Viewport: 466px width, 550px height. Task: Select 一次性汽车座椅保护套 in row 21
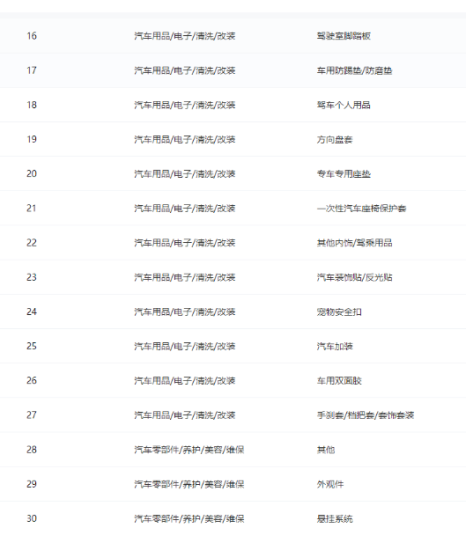pos(362,208)
